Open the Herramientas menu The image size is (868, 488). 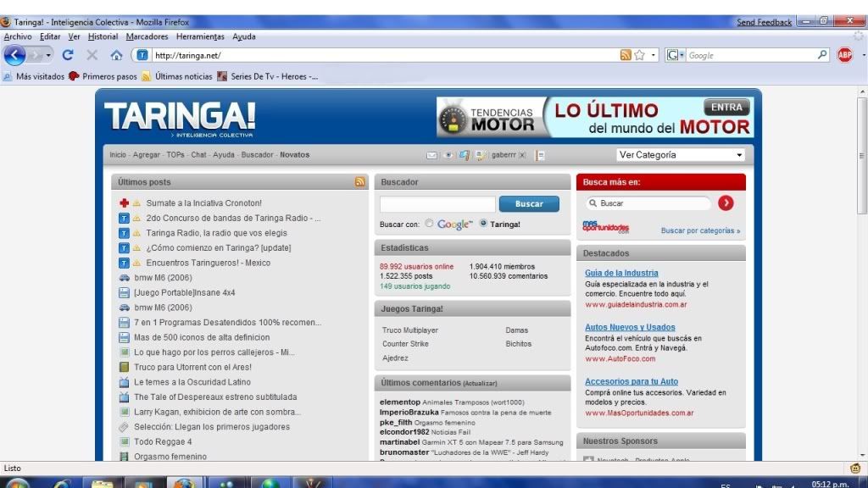(x=200, y=36)
